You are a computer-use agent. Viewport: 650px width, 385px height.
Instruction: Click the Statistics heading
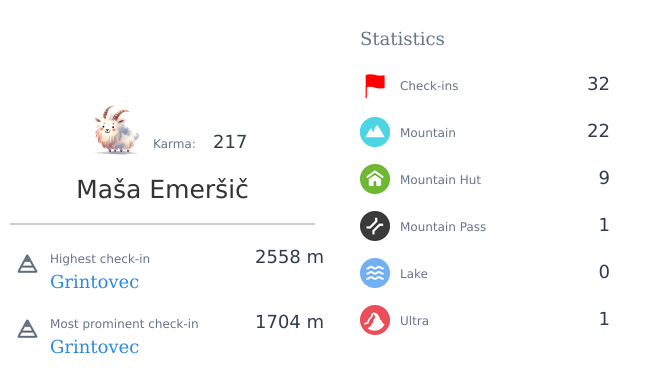coord(402,39)
